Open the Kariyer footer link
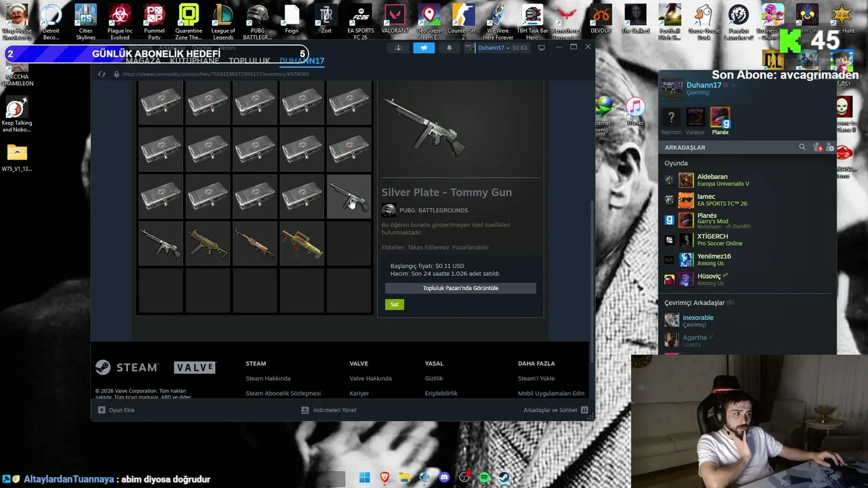The image size is (868, 488). [359, 393]
